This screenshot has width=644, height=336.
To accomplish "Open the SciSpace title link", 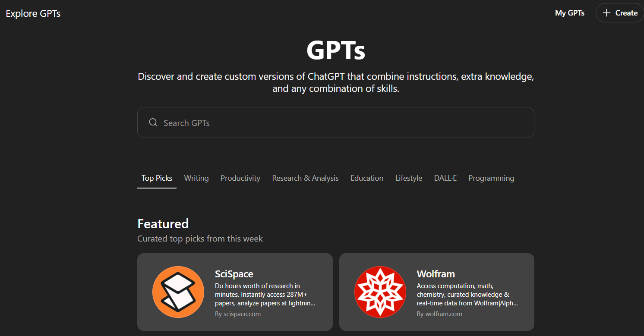I will click(x=234, y=274).
